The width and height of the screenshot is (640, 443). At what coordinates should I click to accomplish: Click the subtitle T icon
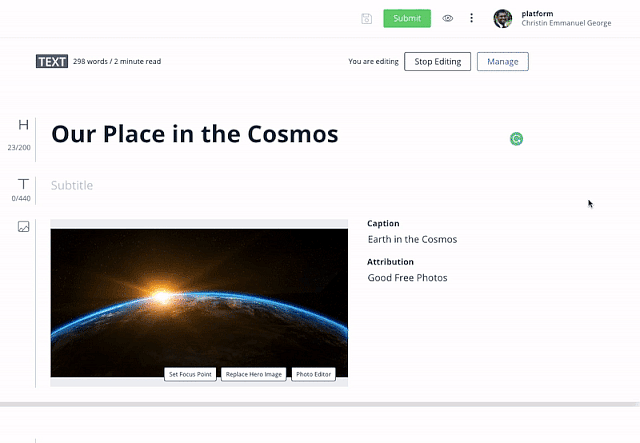[x=23, y=184]
